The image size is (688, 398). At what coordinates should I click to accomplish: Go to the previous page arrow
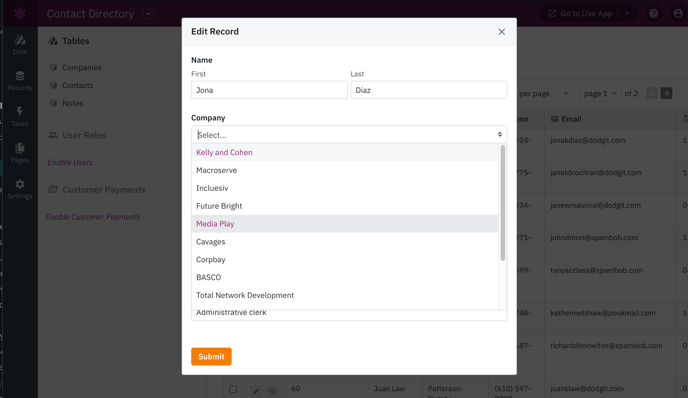coord(652,93)
